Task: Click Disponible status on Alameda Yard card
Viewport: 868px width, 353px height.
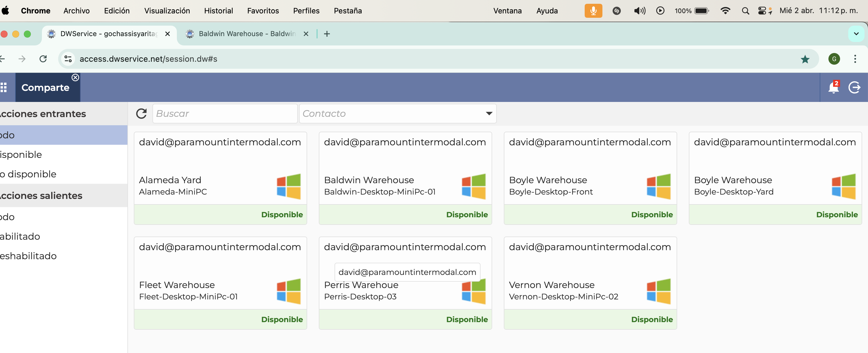Action: coord(282,215)
